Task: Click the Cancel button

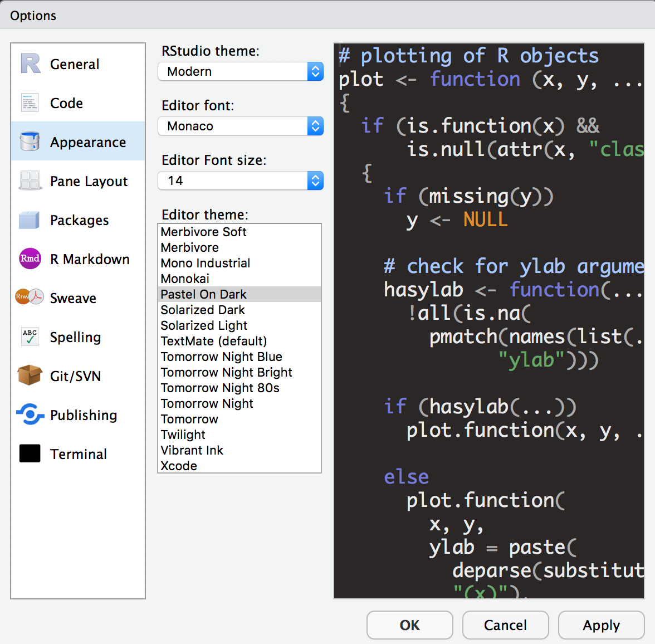Action: (505, 625)
